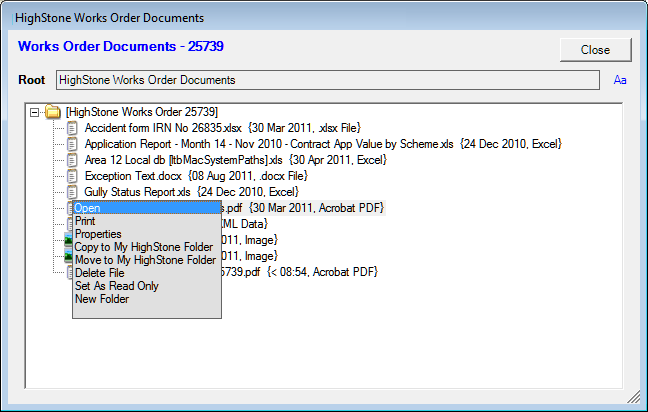
Task: Click the document icon beside Exception Text.docx
Action: click(72, 176)
